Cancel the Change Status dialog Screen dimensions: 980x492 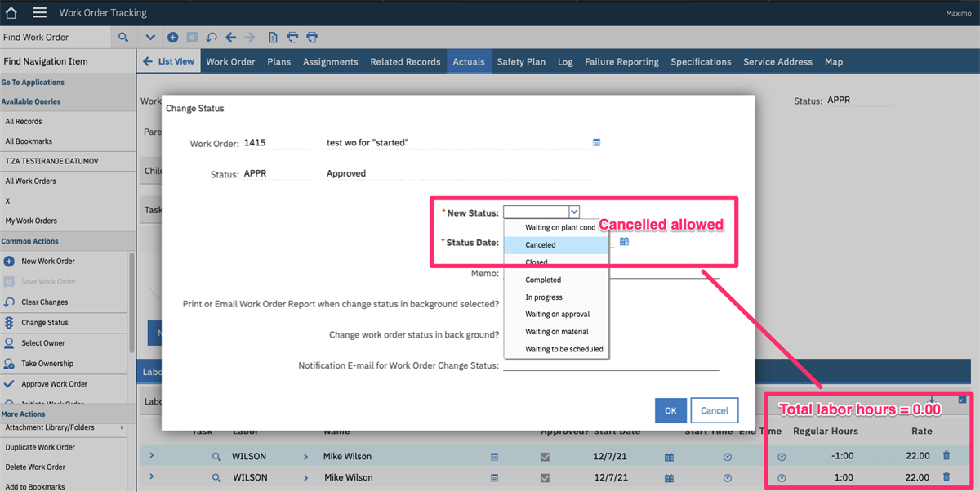point(715,411)
